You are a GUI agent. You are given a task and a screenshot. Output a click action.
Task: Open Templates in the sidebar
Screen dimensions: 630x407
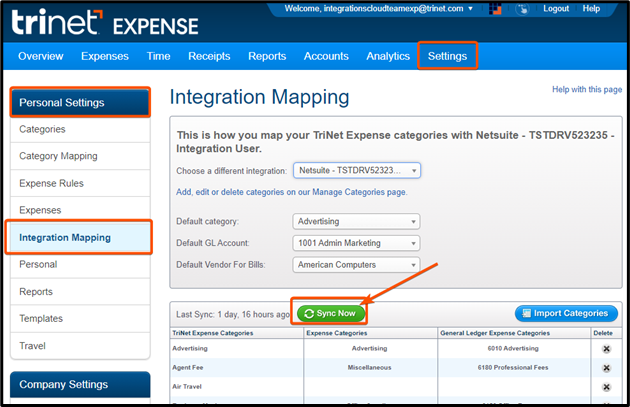80,319
